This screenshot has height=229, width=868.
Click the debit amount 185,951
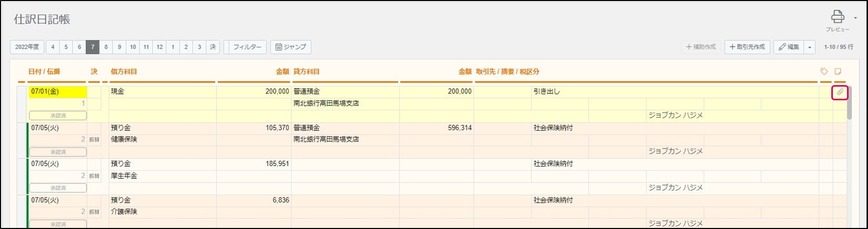coord(277,164)
